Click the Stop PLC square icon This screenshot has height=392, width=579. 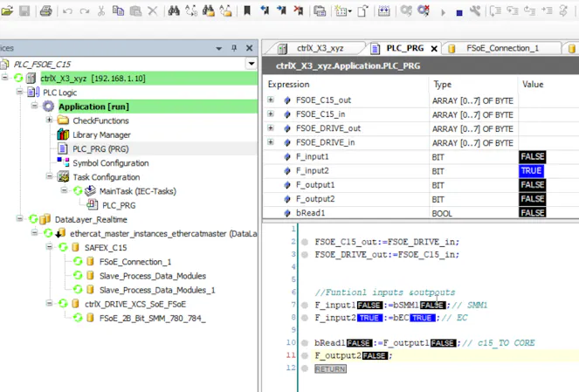[x=459, y=11]
